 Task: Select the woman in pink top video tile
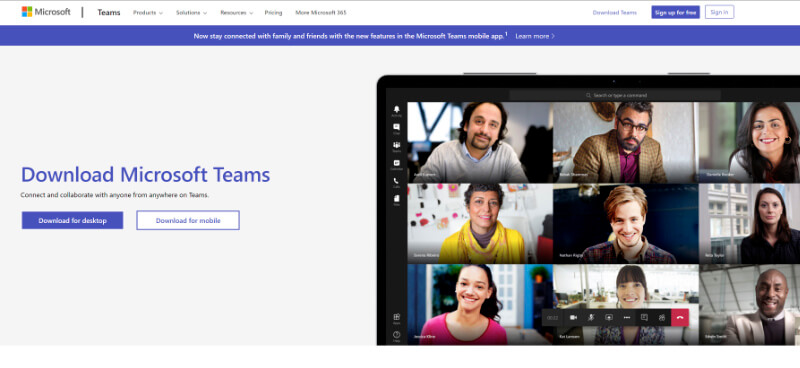[480, 304]
